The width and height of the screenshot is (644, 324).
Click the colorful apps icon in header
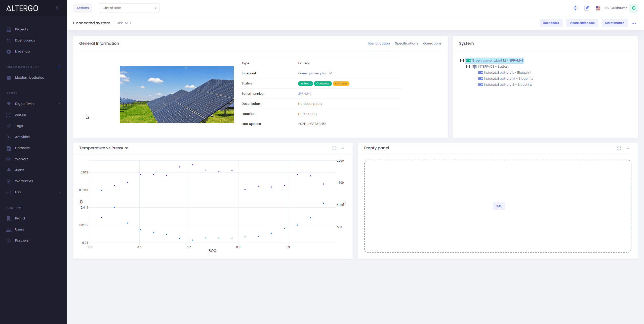[x=575, y=8]
